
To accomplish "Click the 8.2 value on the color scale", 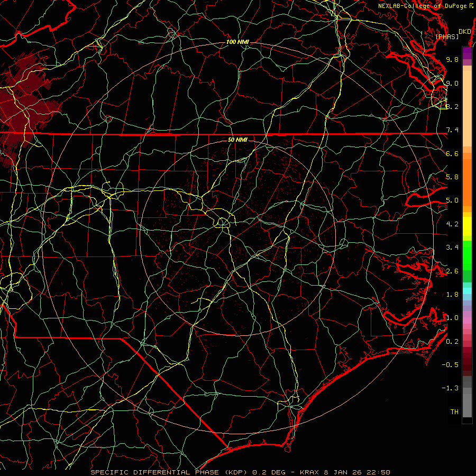I will pyautogui.click(x=452, y=106).
